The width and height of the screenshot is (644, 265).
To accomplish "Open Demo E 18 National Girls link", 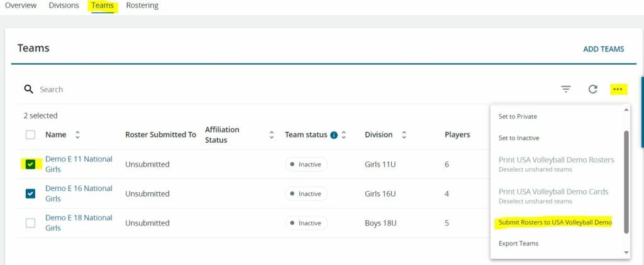I will click(x=79, y=222).
